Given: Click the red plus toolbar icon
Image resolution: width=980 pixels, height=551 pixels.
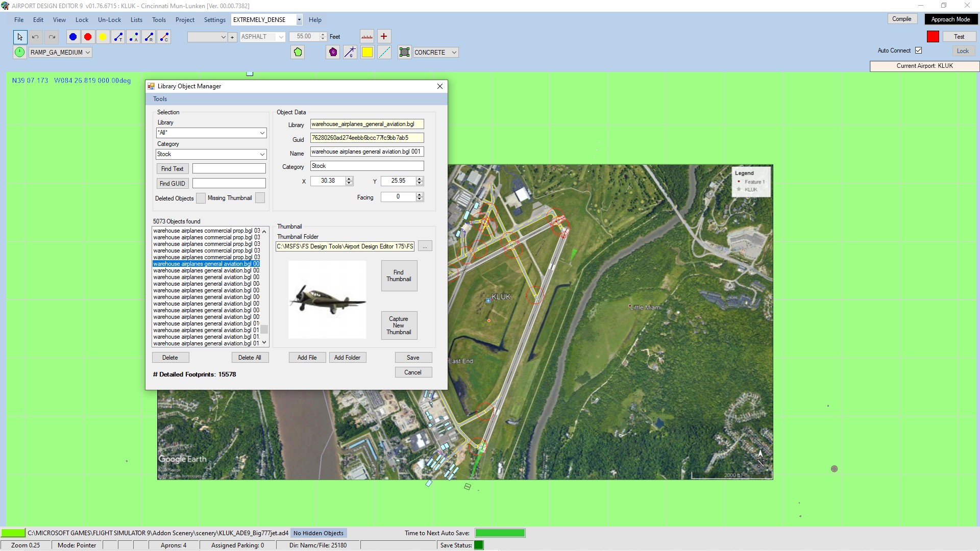Looking at the screenshot, I should [384, 37].
